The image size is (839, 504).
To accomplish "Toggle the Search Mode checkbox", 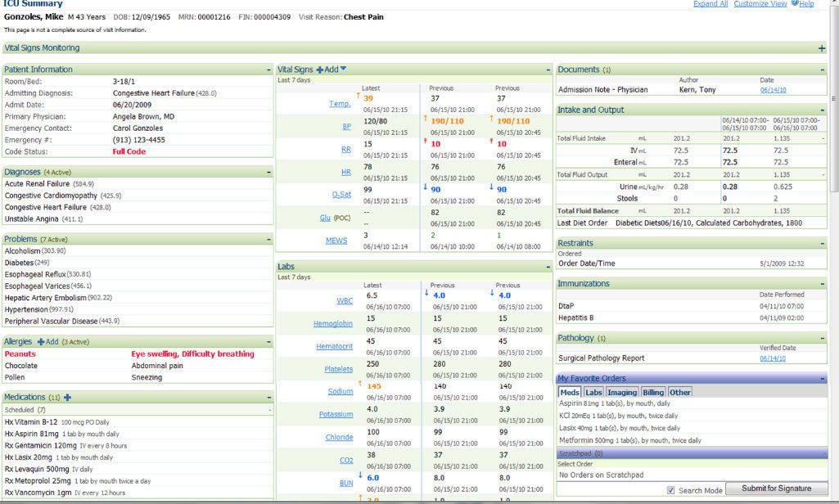I will click(x=671, y=490).
